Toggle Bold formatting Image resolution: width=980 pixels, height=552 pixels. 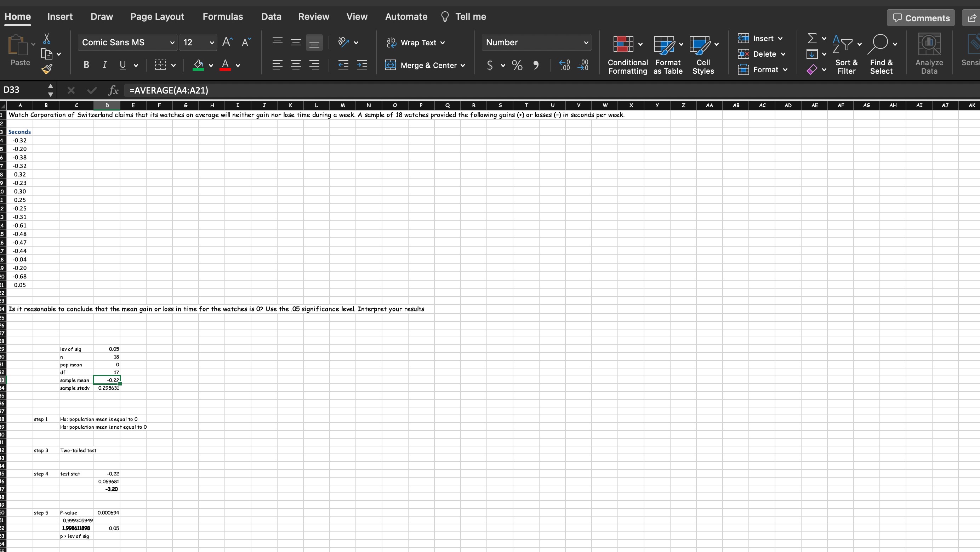[86, 65]
